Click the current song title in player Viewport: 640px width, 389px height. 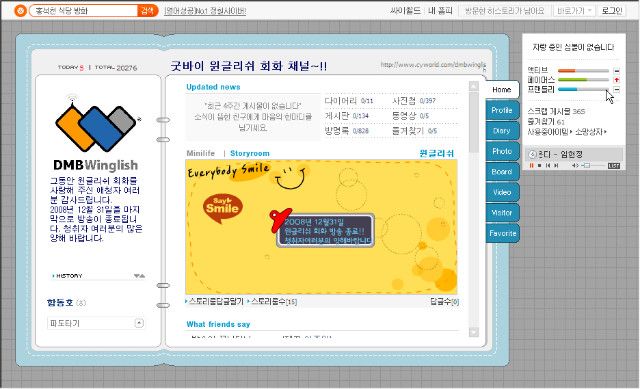560,154
